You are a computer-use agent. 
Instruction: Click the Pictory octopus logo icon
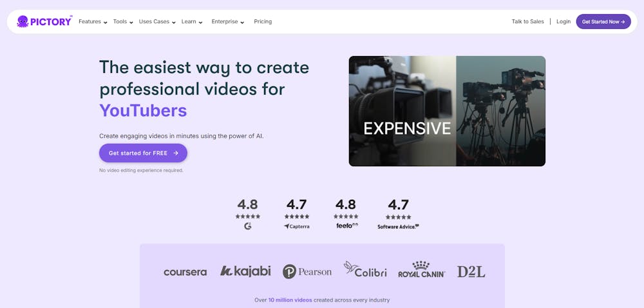[x=23, y=21]
